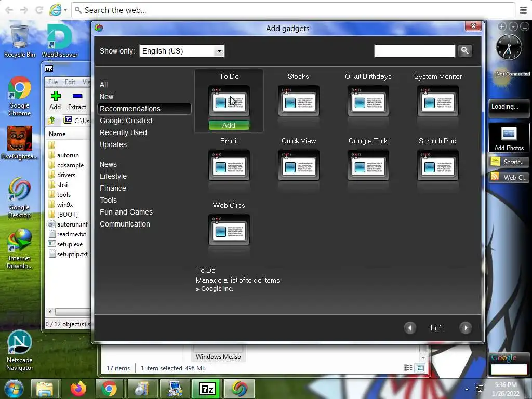Open the Scratch Pad sidebar item

point(509,162)
